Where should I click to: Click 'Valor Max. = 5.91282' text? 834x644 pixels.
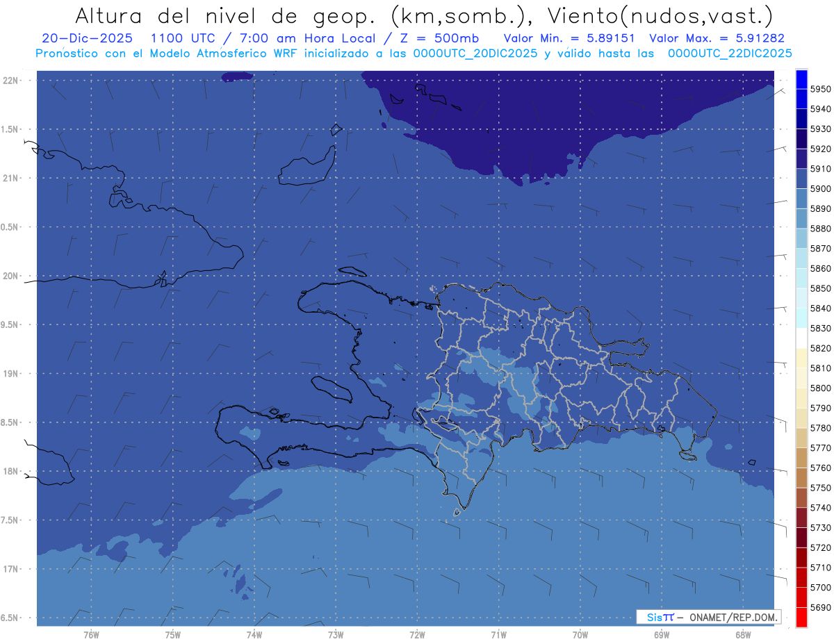pyautogui.click(x=717, y=38)
